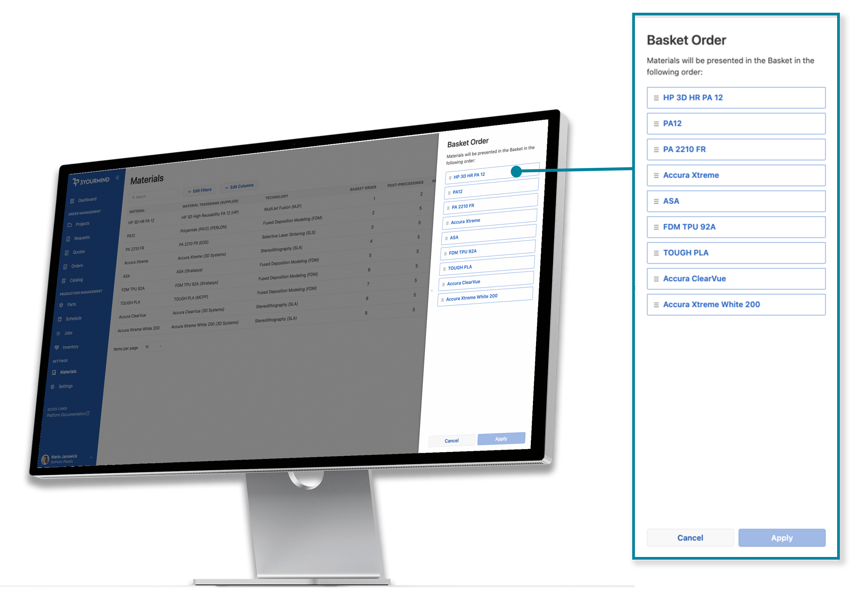Click Mario Janowick's avatar picture
The height and width of the screenshot is (612, 868).
pyautogui.click(x=45, y=460)
